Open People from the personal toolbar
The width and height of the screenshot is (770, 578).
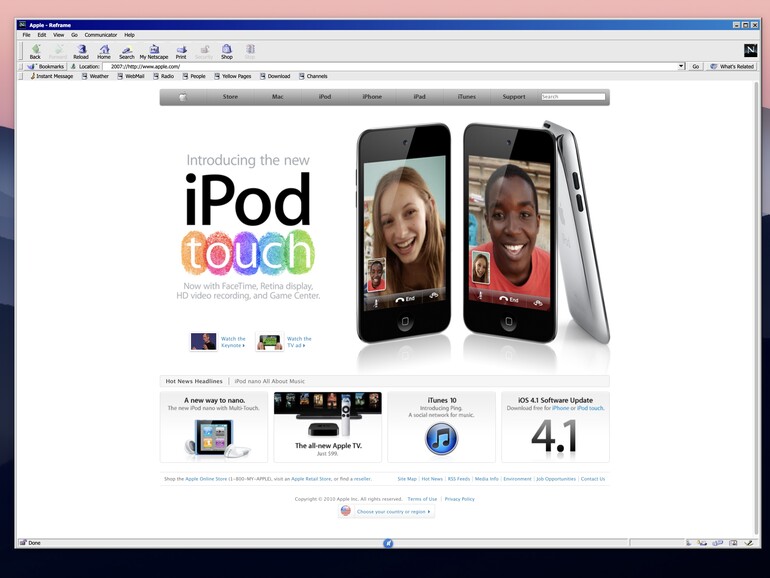coord(194,76)
